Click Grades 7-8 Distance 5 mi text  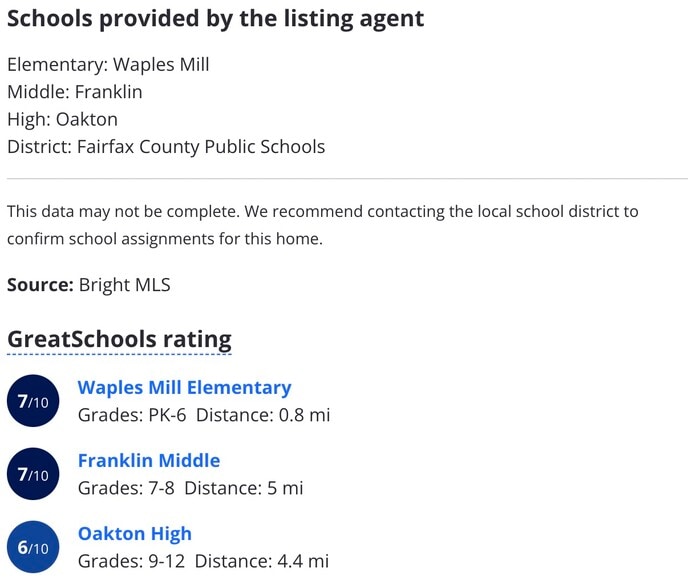[190, 488]
